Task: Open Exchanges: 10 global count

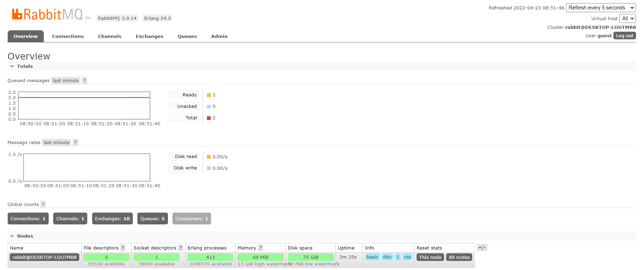Action: point(112,219)
